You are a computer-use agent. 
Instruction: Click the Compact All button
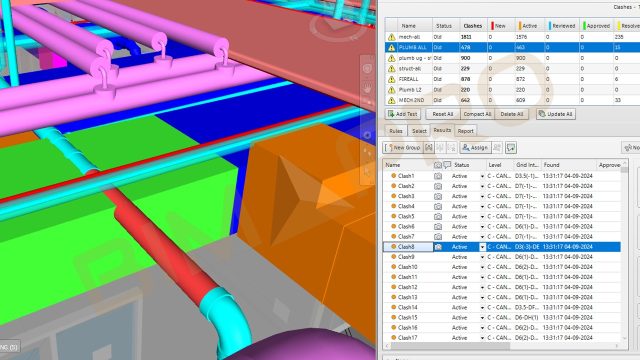[x=477, y=114]
